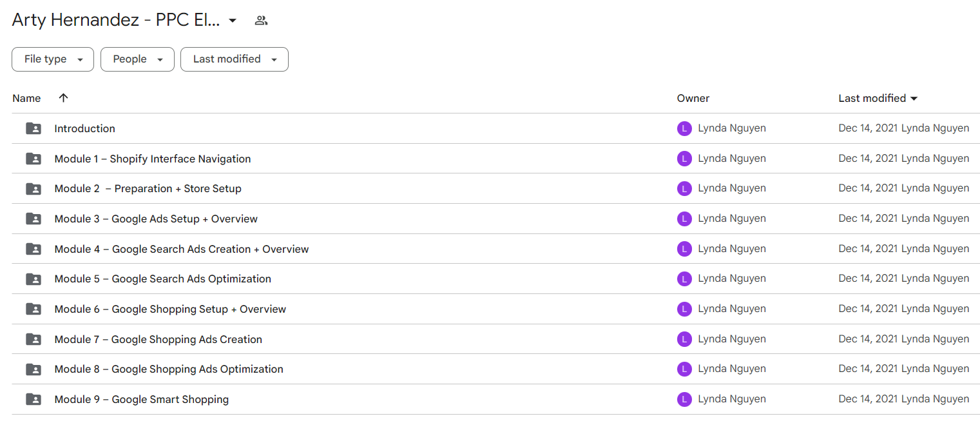The image size is (980, 423).
Task: Click the Module 1 shared folder icon
Action: 34,159
